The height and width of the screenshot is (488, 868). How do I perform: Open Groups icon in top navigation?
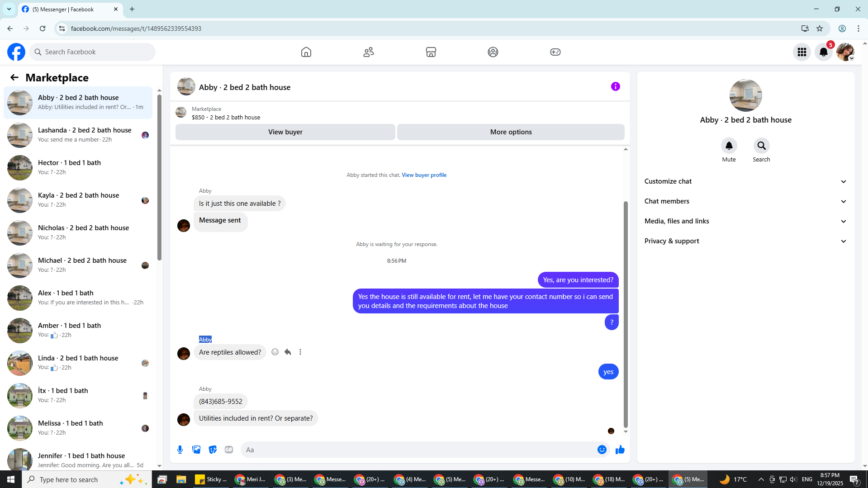tap(493, 52)
